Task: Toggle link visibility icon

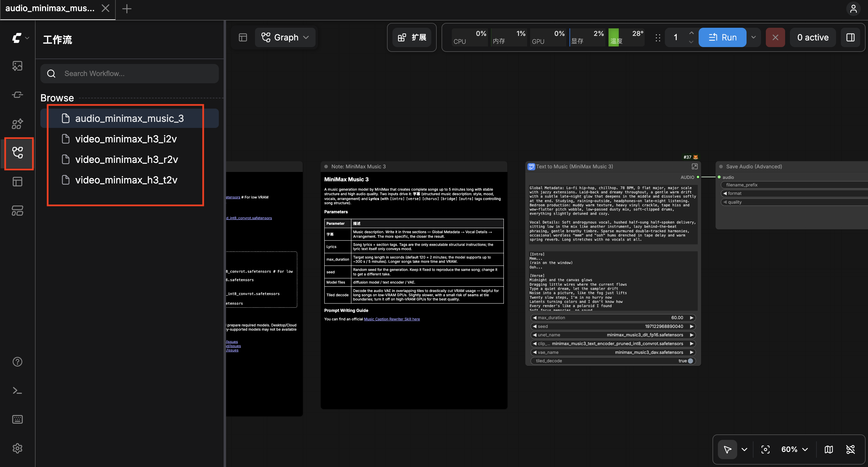Action: [x=851, y=449]
